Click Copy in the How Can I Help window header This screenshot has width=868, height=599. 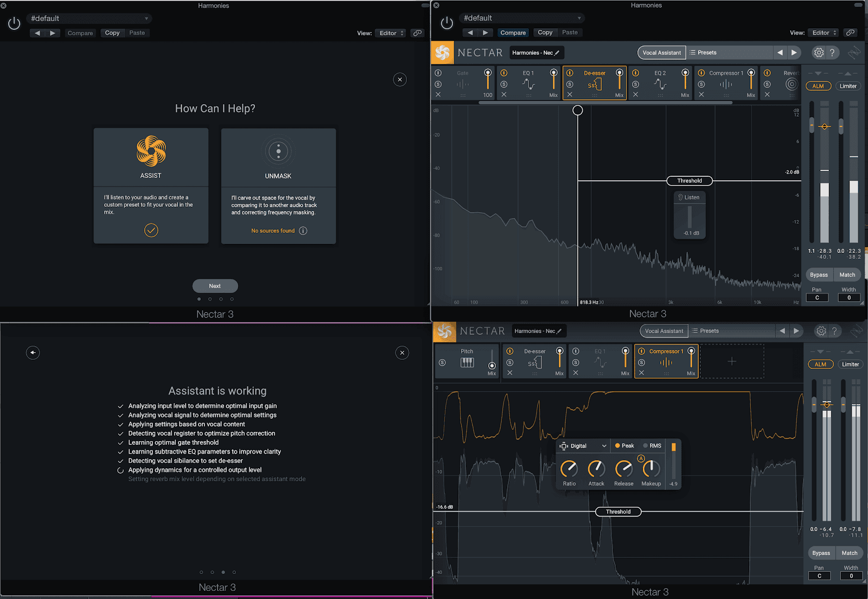click(x=112, y=33)
